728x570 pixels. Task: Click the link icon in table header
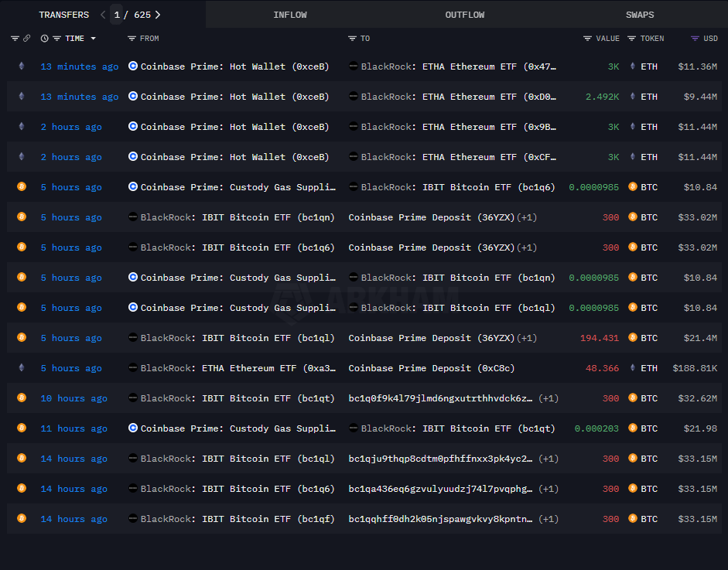[27, 39]
